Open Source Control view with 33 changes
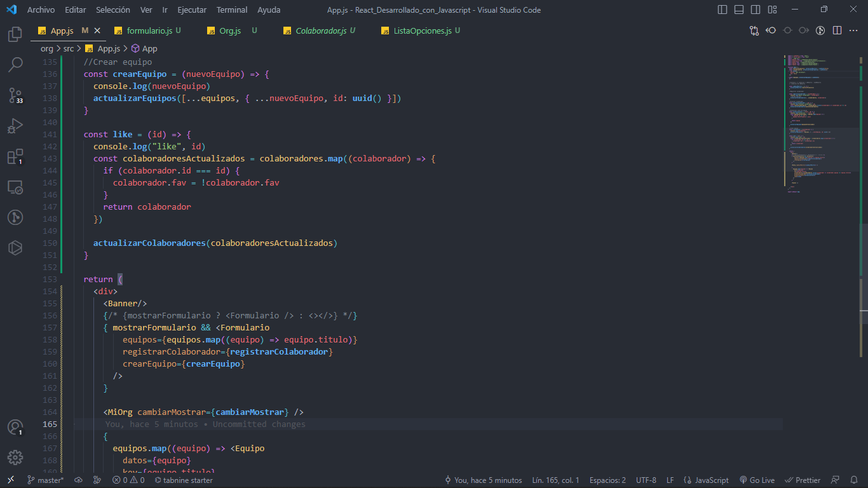868x488 pixels. pyautogui.click(x=15, y=95)
